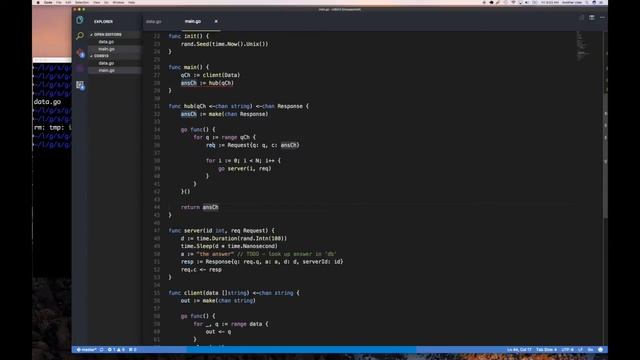Click the 'return ansCh' line
Screen dimensions: 640x360
(200, 207)
